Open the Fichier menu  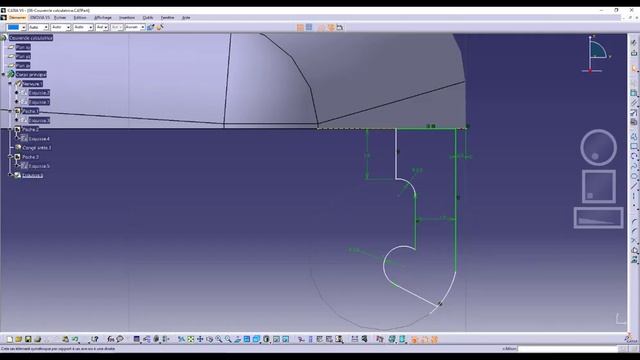point(60,18)
